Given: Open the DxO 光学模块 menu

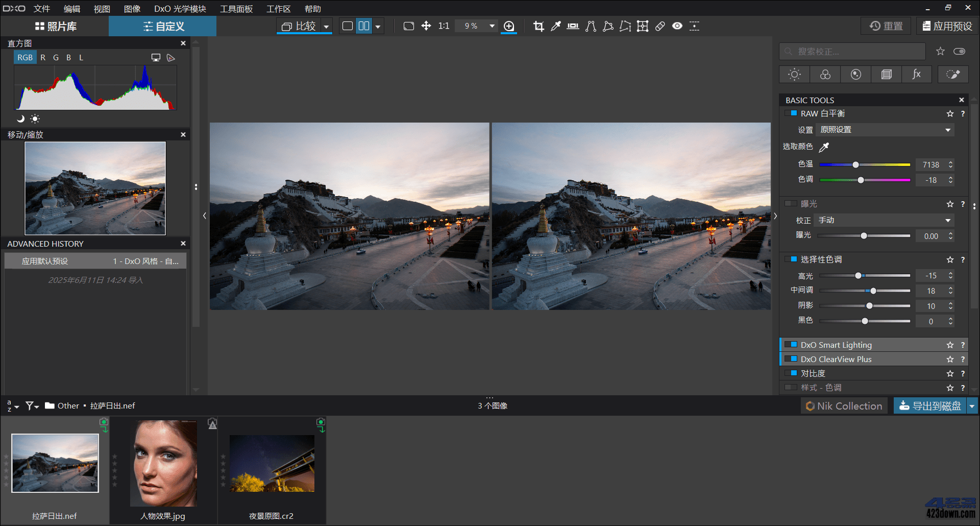Looking at the screenshot, I should 180,8.
